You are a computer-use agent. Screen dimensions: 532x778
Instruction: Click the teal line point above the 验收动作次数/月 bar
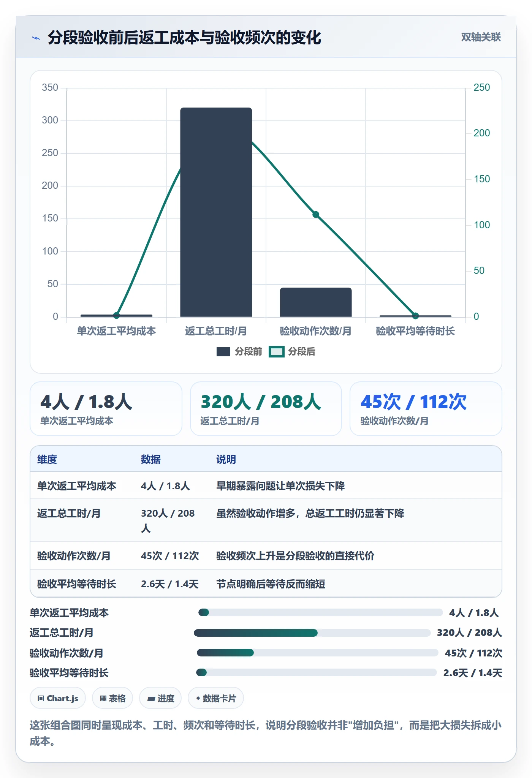[316, 215]
